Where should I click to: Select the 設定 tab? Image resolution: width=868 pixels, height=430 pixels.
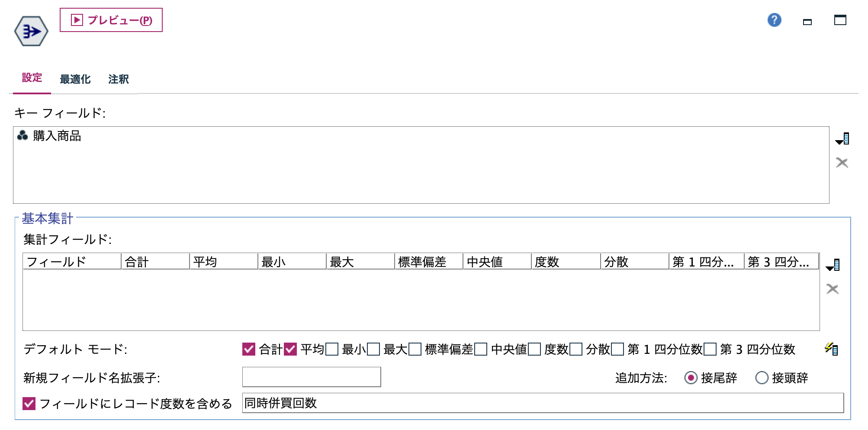(x=32, y=79)
